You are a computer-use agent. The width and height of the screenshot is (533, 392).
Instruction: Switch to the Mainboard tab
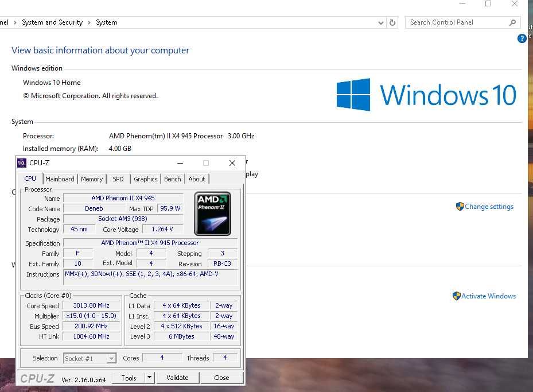(x=60, y=179)
